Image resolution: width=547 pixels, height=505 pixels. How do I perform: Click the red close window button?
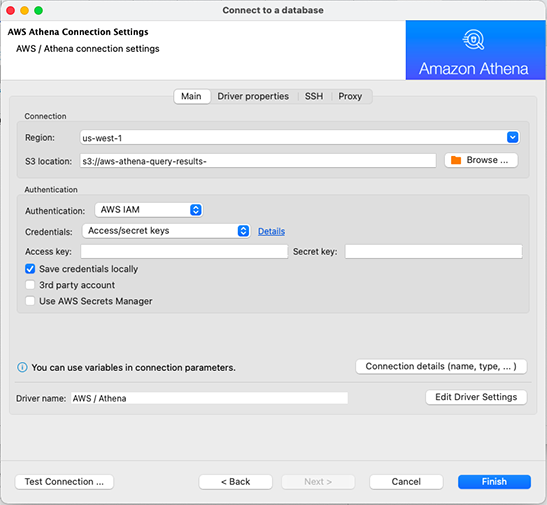click(10, 10)
